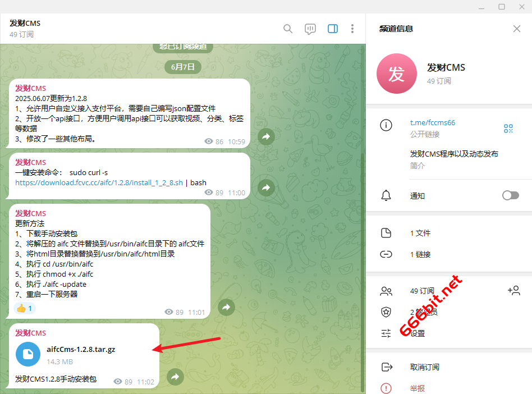
Task: Click the red report exclamation icon
Action: [x=386, y=388]
